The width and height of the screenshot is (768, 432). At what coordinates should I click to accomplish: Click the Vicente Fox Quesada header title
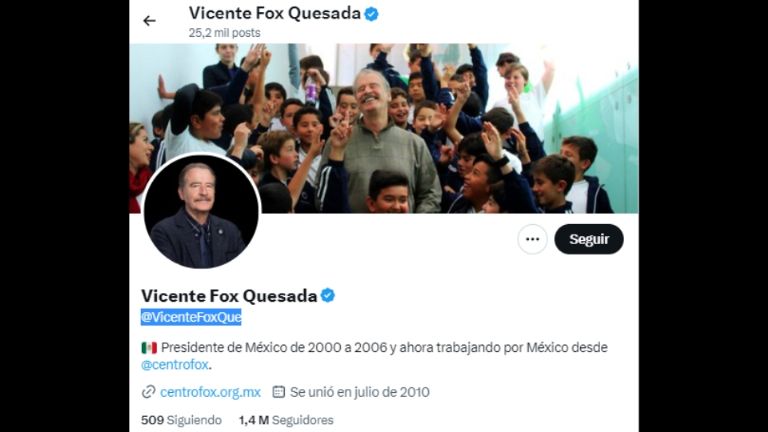pos(275,14)
